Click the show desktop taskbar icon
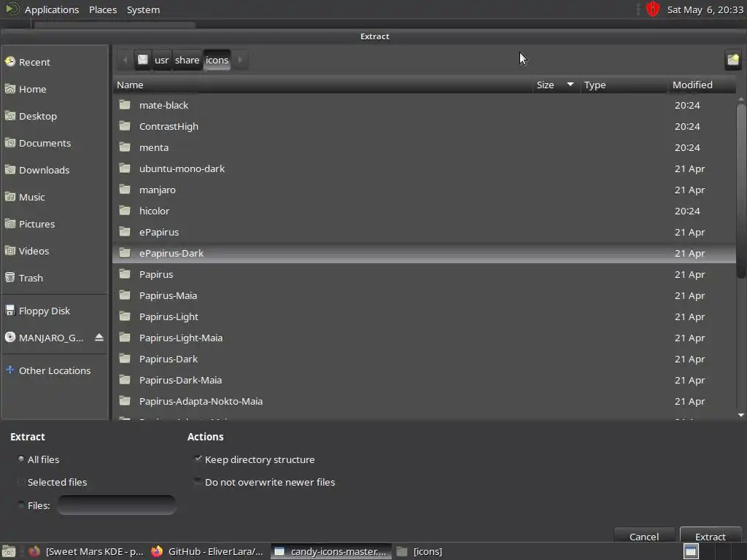747x560 pixels. click(9, 551)
